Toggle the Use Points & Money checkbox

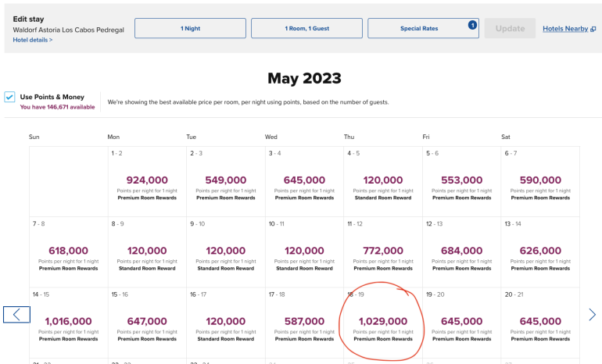pyautogui.click(x=9, y=97)
